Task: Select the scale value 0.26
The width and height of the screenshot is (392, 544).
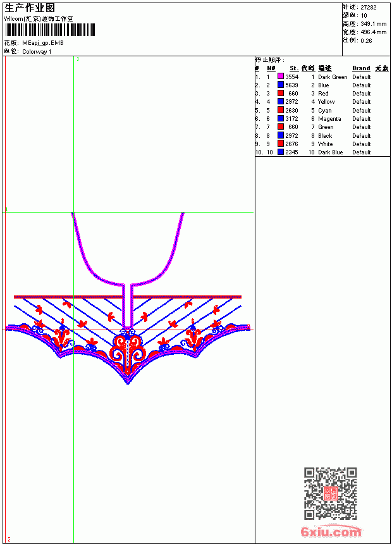Action: pos(366,40)
